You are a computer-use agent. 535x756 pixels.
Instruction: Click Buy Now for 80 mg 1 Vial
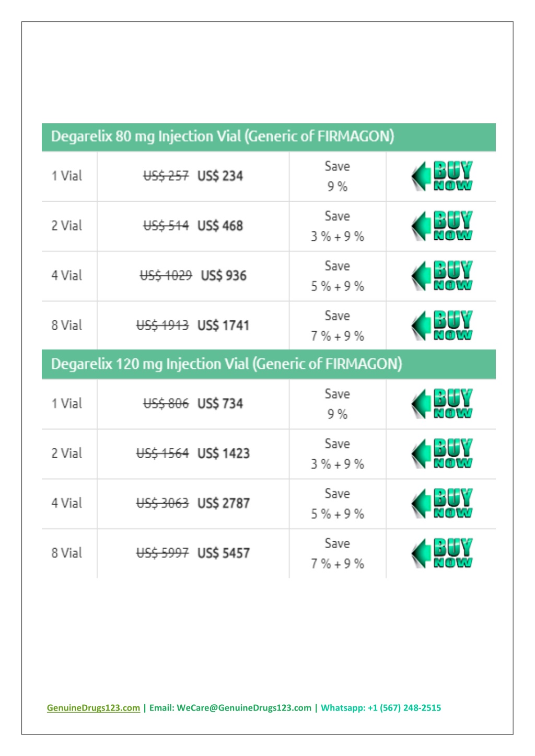[x=442, y=176]
